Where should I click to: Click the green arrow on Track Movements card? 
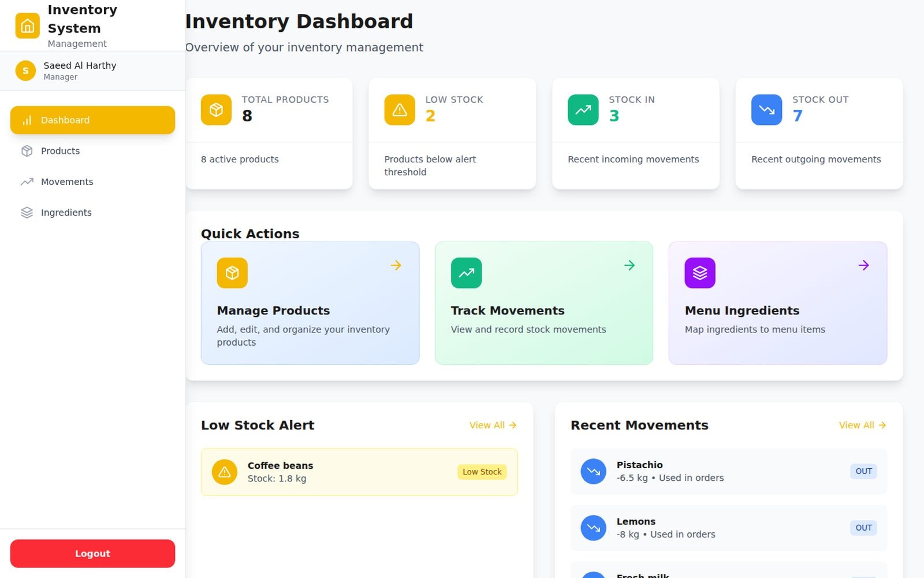(x=630, y=265)
